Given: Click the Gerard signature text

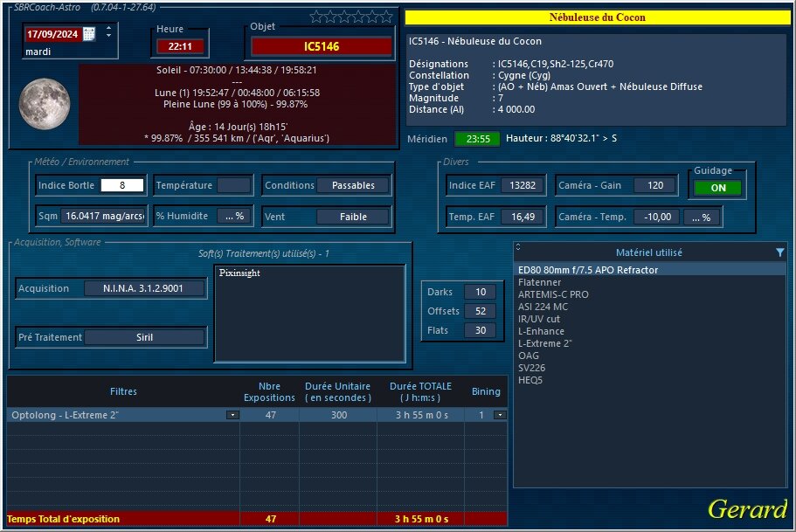Looking at the screenshot, I should (747, 509).
